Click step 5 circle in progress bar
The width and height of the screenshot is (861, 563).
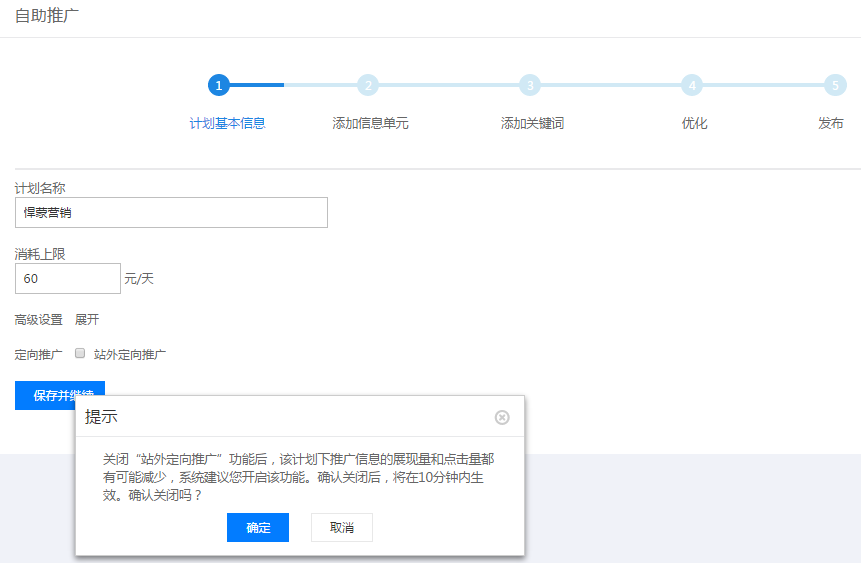click(835, 85)
